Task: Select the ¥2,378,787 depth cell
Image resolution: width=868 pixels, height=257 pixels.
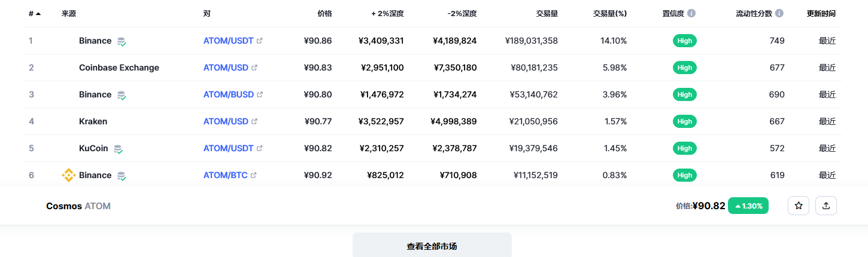Action: (x=456, y=148)
